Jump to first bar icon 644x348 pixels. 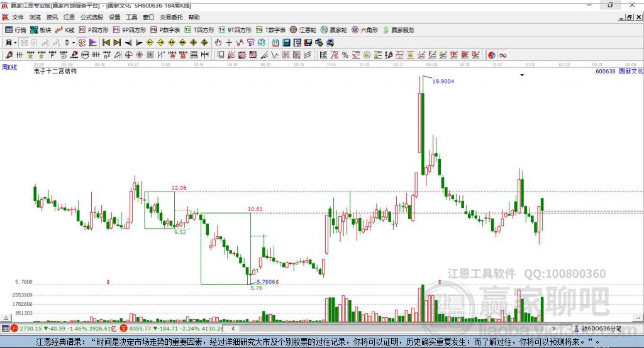point(106,42)
